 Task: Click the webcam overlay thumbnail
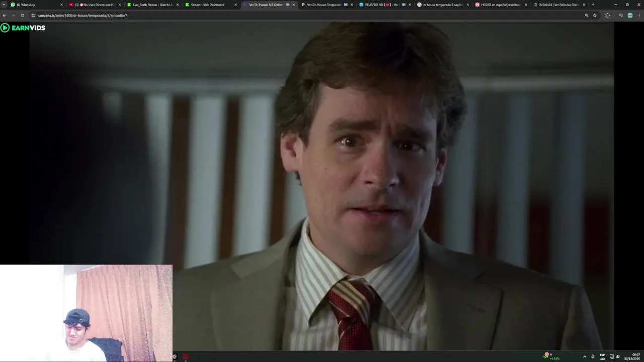click(86, 313)
